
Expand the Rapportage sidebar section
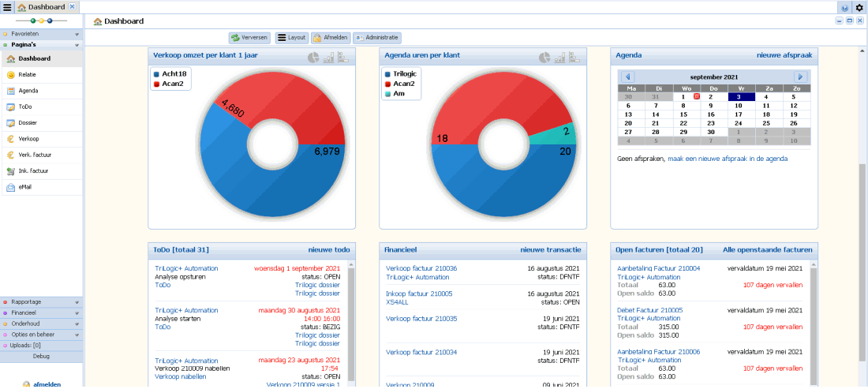[41, 301]
